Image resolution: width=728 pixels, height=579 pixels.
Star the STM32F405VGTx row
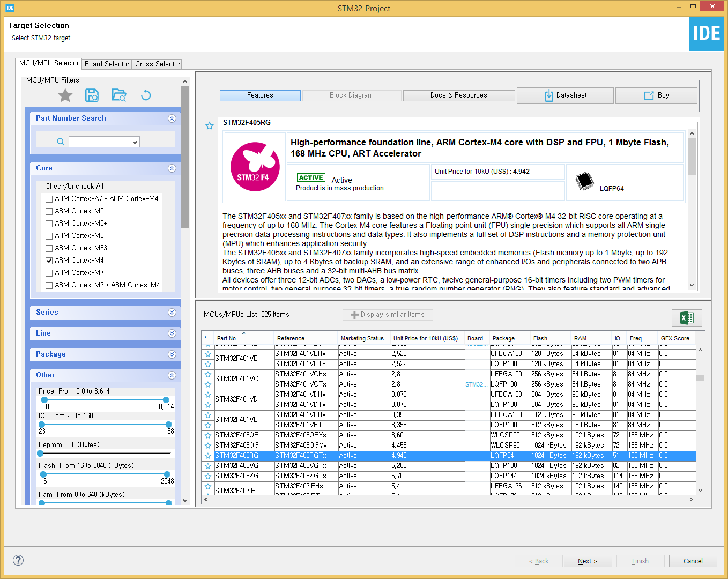click(x=208, y=466)
